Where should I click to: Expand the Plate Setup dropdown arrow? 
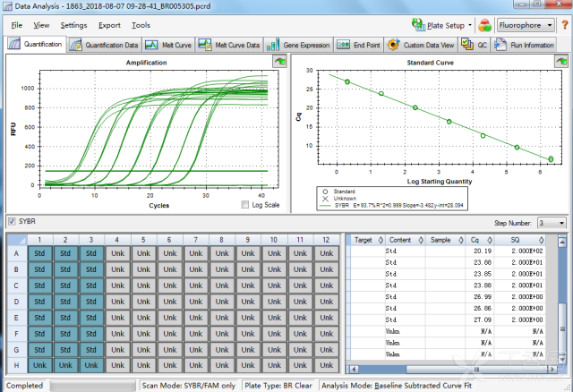470,25
